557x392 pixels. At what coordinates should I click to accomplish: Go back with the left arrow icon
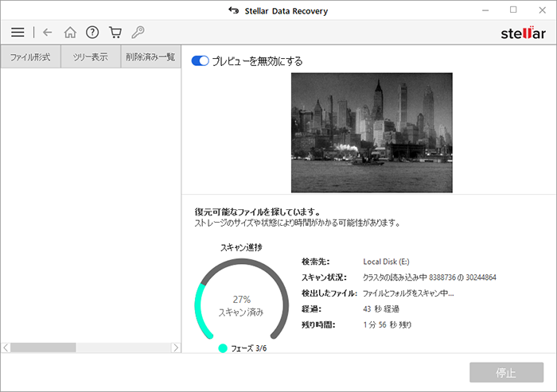(x=47, y=33)
